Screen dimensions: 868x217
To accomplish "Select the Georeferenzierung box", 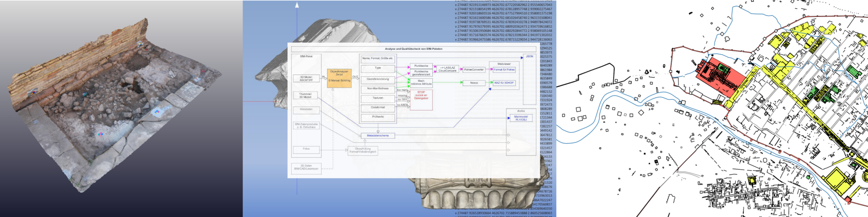I will (x=378, y=79).
